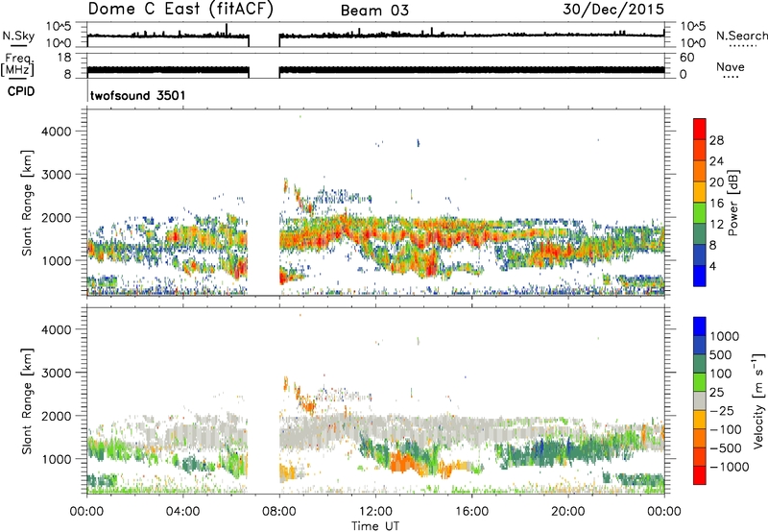Click the 'N.Sky' axis label
The image size is (768, 532).
click(18, 36)
